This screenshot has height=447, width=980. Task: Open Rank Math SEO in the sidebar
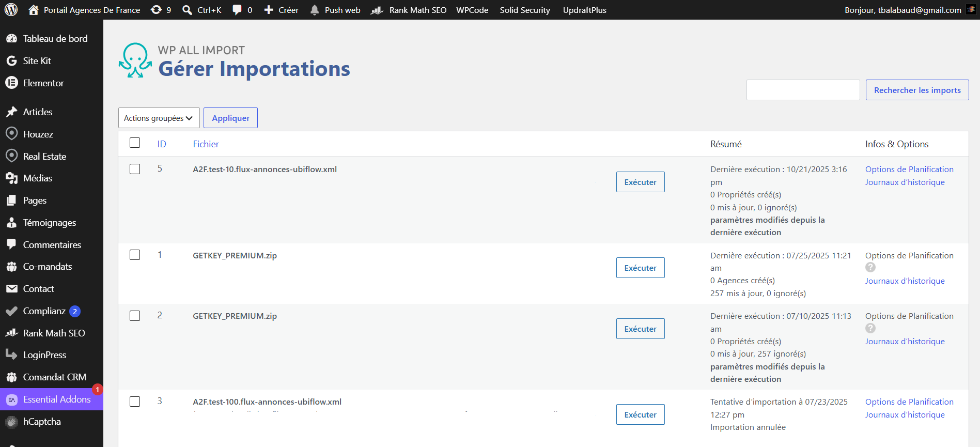click(x=54, y=333)
